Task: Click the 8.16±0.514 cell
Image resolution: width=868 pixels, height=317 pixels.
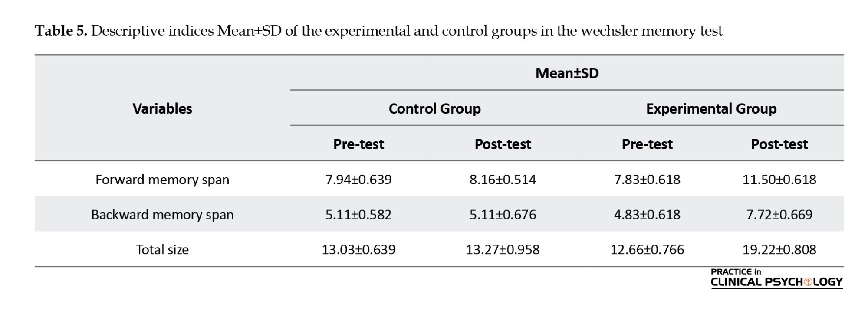Action: (503, 180)
